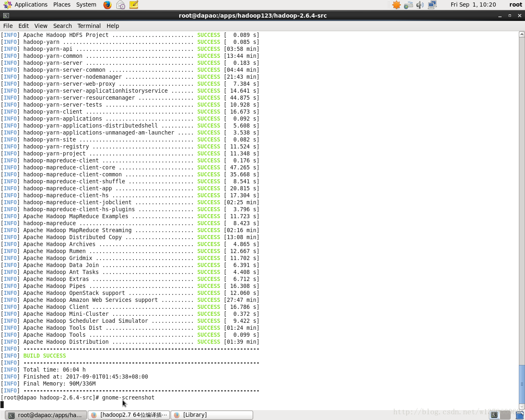Click 'Apache Hadoop Scheduler Load Simulator' row
This screenshot has width=525, height=420.
pos(130,321)
